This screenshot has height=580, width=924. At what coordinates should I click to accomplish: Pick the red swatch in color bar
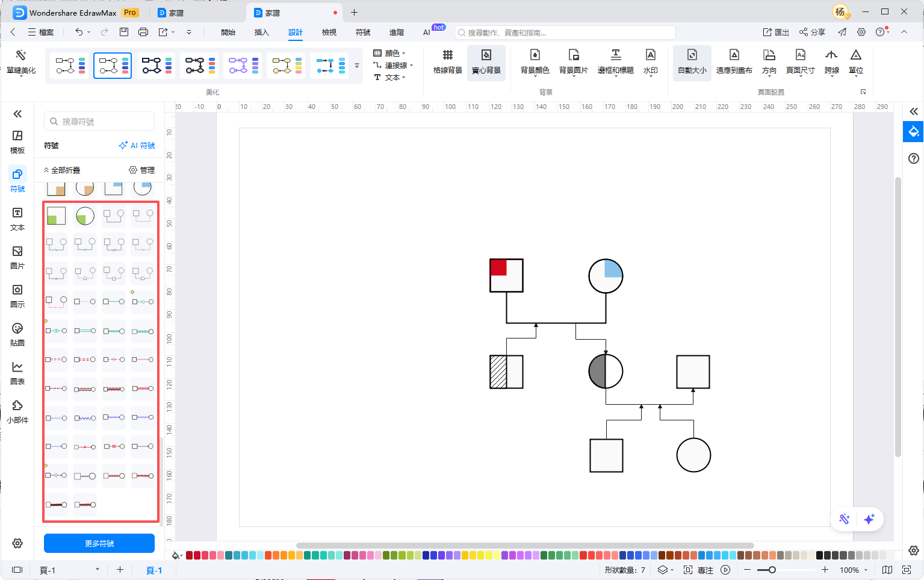[190, 555]
